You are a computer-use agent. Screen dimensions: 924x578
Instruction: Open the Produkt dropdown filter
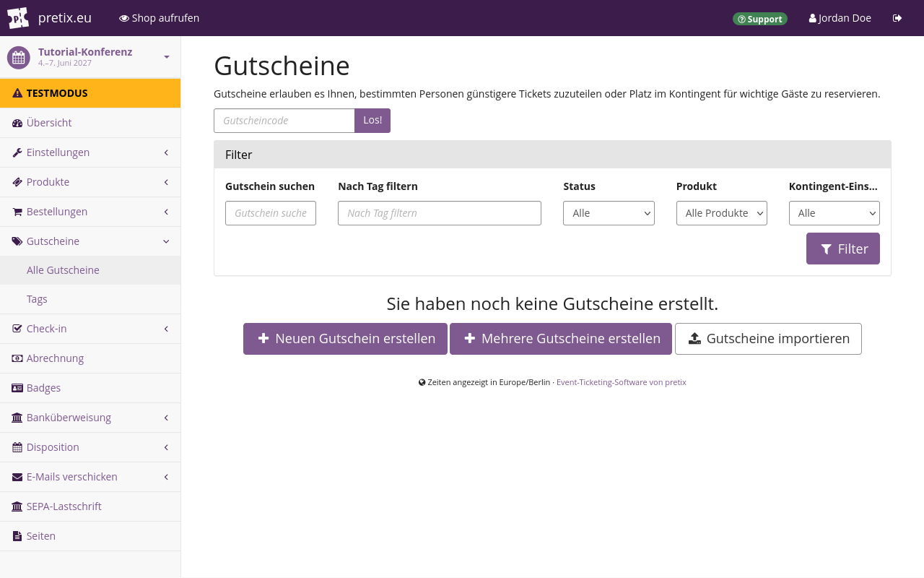721,213
